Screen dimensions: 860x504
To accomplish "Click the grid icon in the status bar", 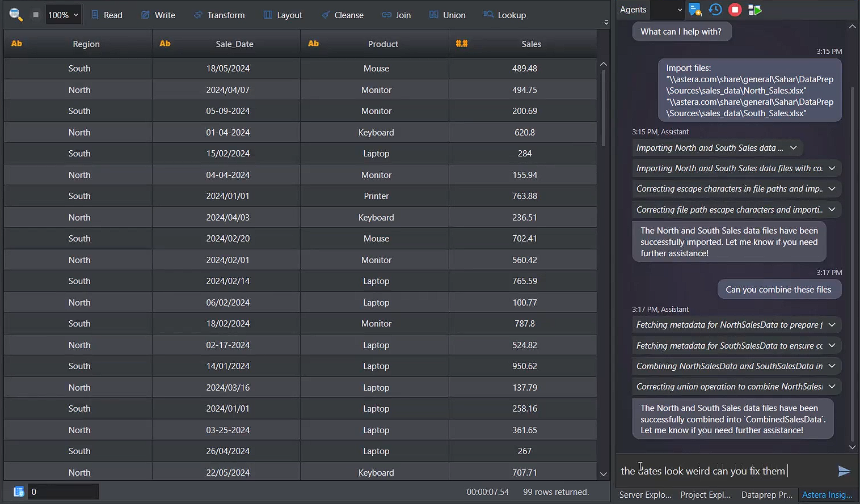I will point(19,492).
